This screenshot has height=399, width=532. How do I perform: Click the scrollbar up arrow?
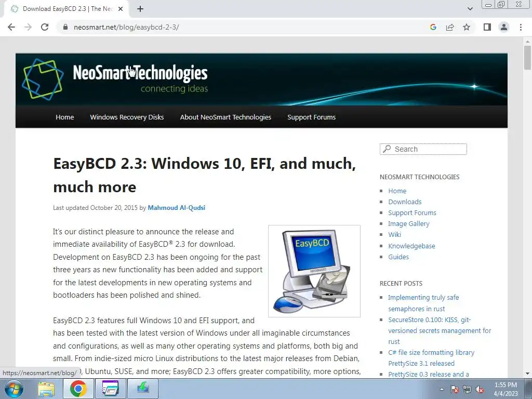(x=527, y=41)
